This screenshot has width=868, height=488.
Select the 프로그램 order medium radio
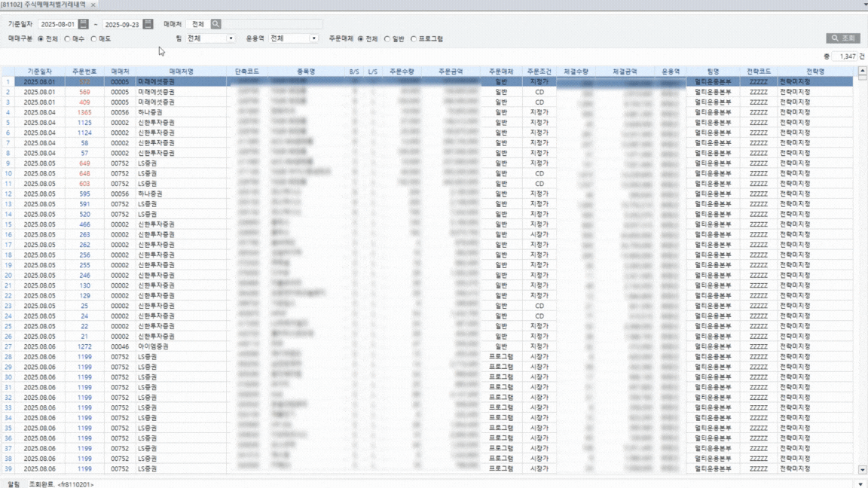tap(414, 38)
